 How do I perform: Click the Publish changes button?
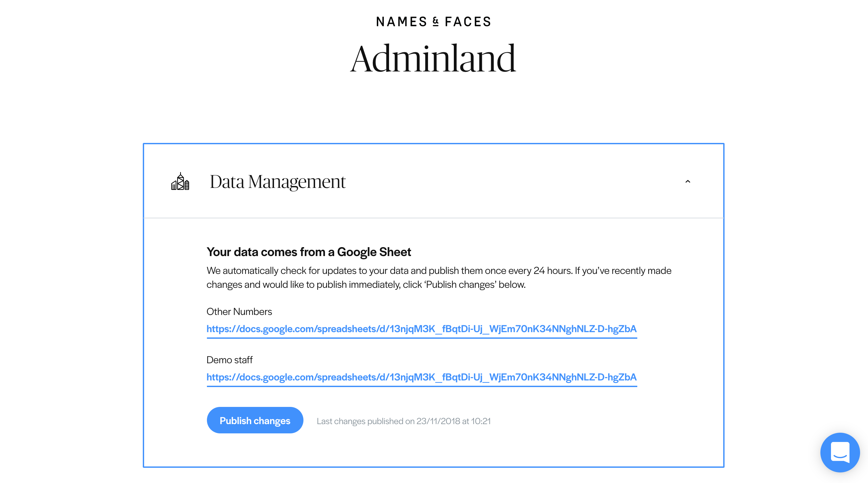[255, 420]
